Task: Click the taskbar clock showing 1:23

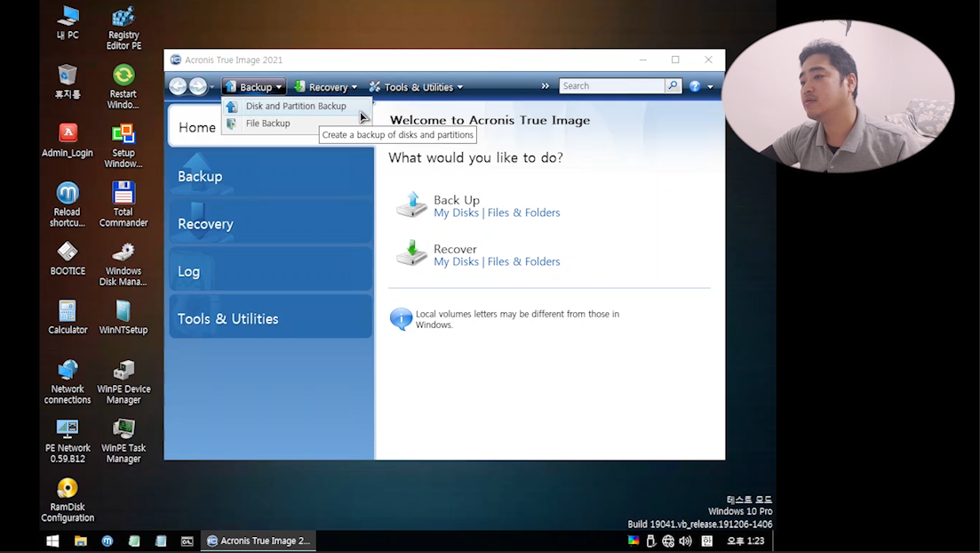Action: pos(745,541)
